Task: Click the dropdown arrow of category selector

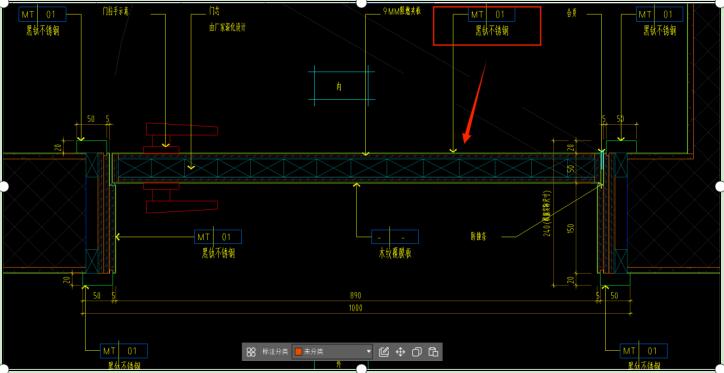Action: click(368, 352)
